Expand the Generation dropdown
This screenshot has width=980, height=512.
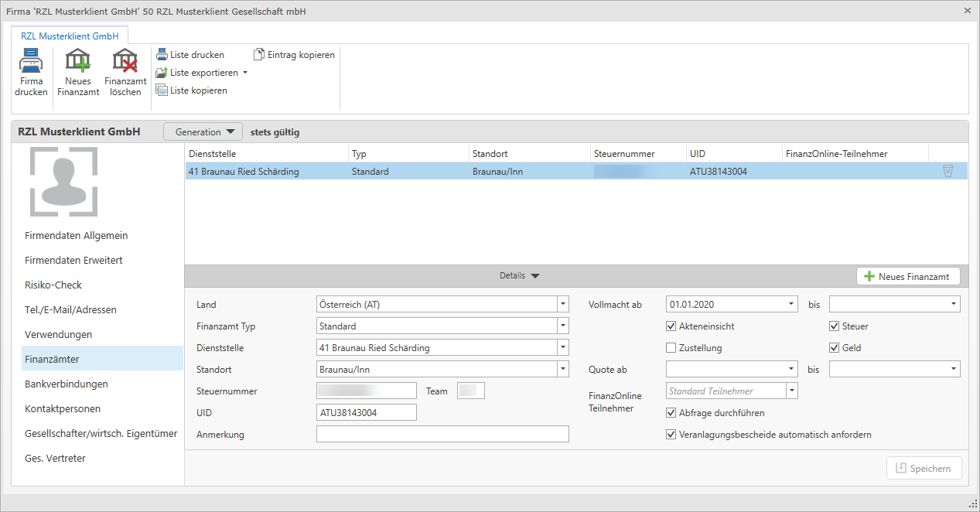tap(203, 132)
